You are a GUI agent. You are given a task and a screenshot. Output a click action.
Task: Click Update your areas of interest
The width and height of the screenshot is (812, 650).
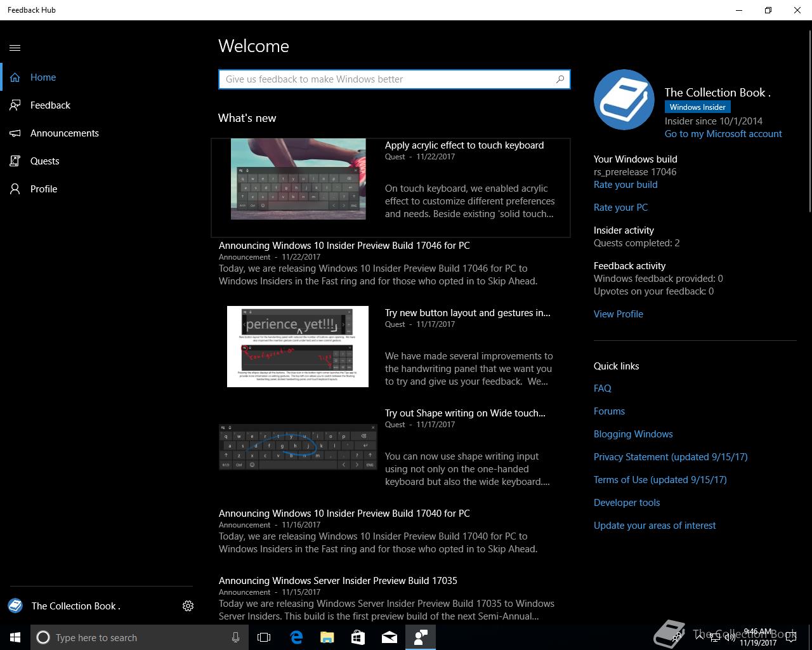click(655, 526)
